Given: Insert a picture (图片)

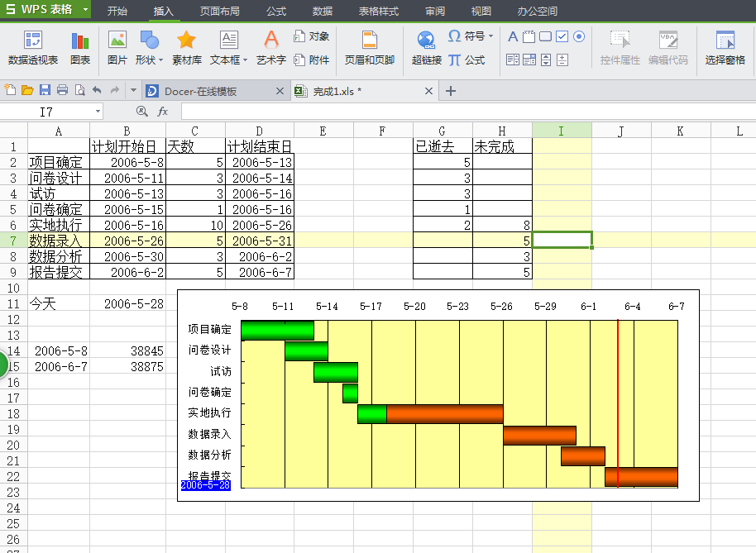Looking at the screenshot, I should 117,48.
